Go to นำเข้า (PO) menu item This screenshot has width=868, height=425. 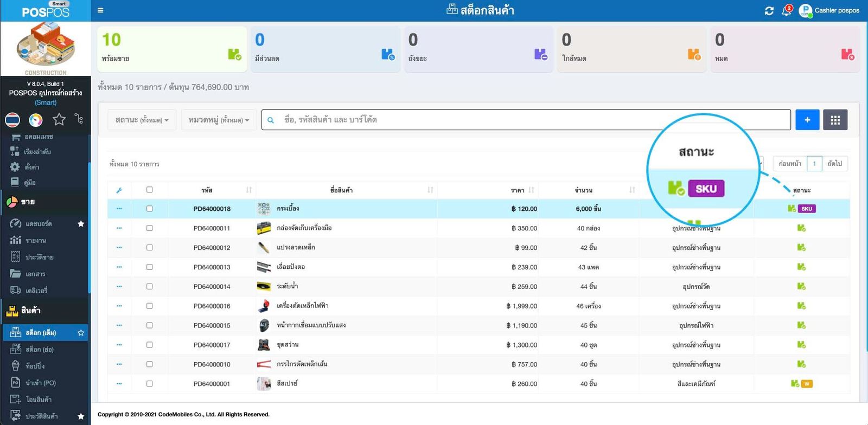[x=40, y=383]
